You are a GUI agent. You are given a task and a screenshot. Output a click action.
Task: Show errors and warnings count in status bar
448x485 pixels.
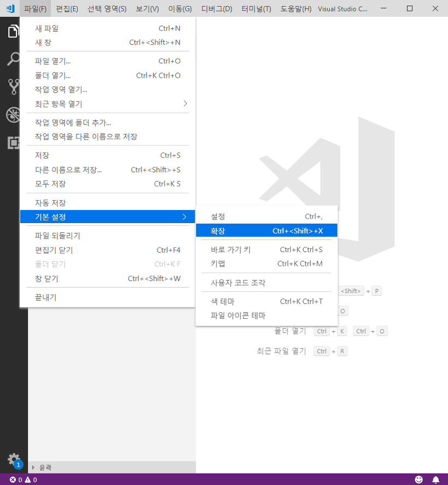pyautogui.click(x=23, y=480)
